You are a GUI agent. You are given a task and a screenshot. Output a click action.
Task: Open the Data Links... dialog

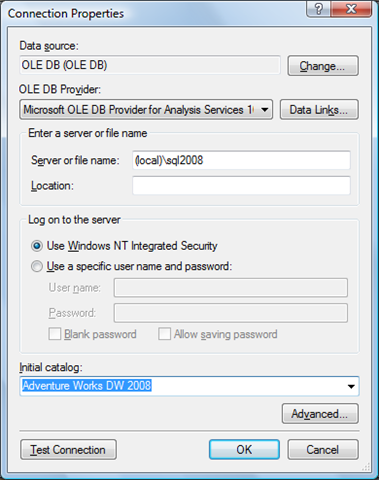(x=319, y=109)
